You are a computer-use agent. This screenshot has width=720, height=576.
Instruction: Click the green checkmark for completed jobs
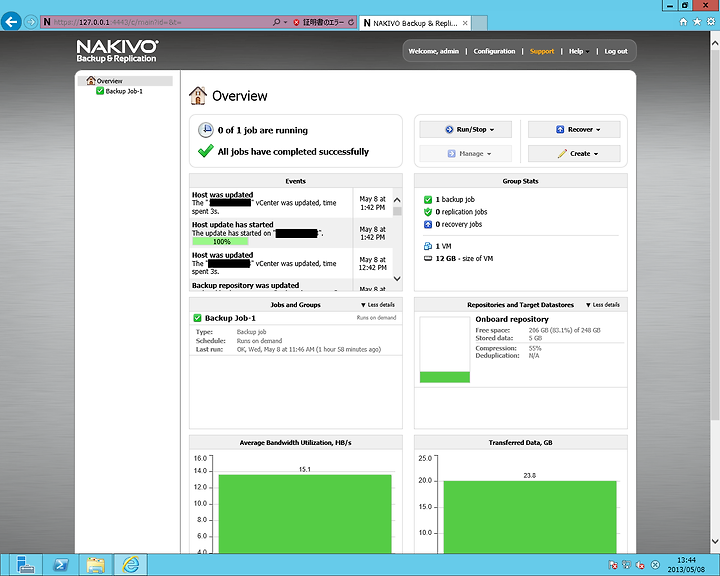tap(205, 151)
